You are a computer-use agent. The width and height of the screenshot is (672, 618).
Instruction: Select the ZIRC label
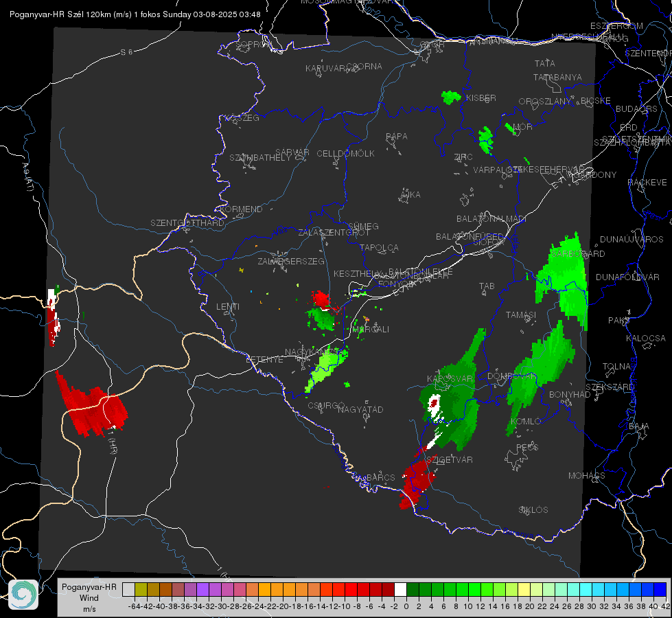pos(463,157)
